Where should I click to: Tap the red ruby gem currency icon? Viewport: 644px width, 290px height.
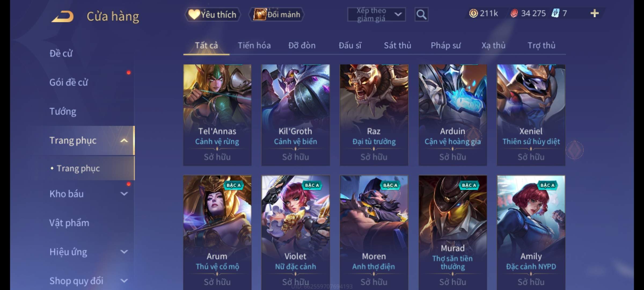coord(514,13)
